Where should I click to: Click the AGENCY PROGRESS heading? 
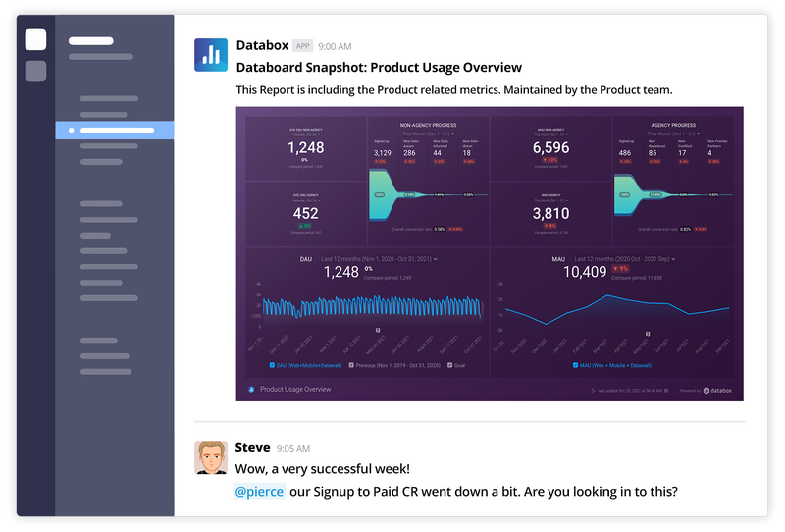click(673, 126)
